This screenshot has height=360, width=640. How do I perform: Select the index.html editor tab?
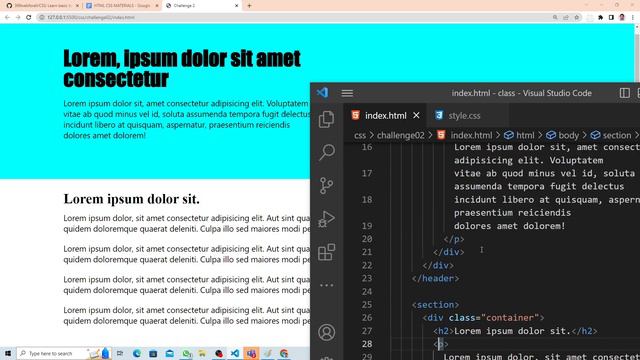[x=385, y=116]
